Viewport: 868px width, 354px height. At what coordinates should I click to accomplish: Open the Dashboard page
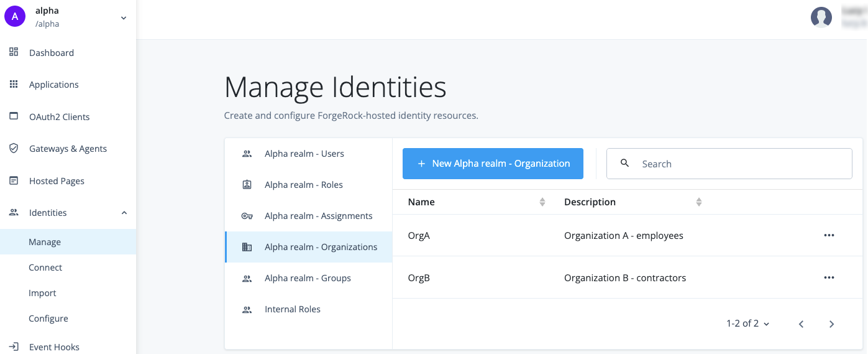pos(52,53)
